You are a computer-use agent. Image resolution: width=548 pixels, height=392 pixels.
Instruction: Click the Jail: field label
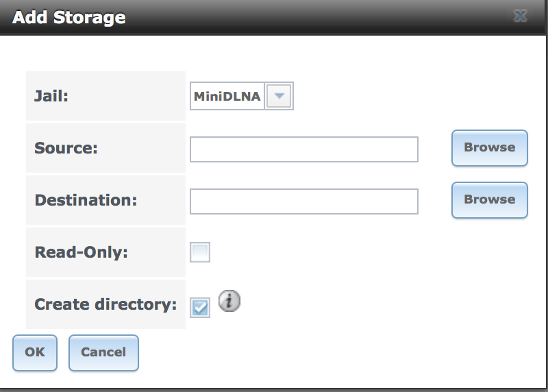click(51, 96)
